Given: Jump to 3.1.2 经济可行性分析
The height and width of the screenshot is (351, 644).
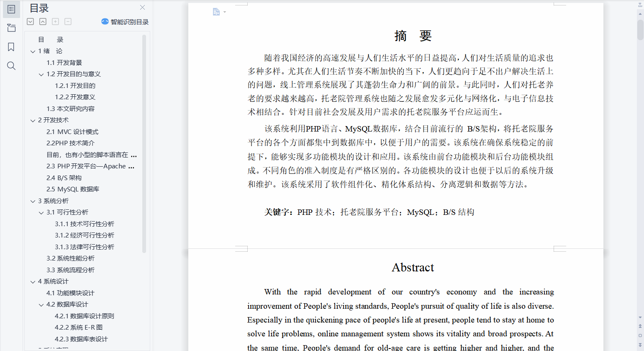Looking at the screenshot, I should click(x=85, y=235).
